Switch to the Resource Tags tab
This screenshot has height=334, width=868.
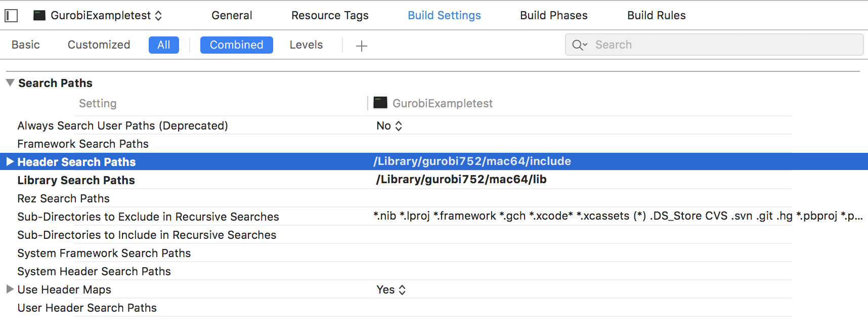[330, 16]
